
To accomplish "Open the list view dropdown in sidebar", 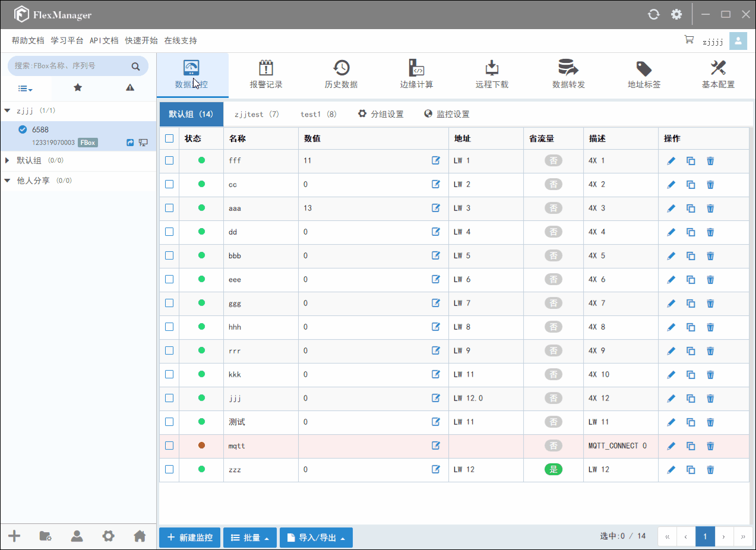I will (x=25, y=88).
